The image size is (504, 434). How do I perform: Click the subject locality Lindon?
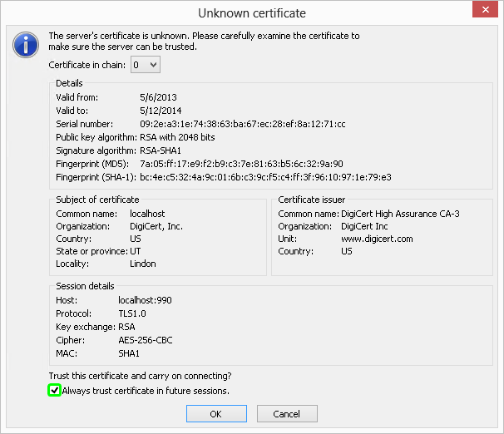pos(143,264)
